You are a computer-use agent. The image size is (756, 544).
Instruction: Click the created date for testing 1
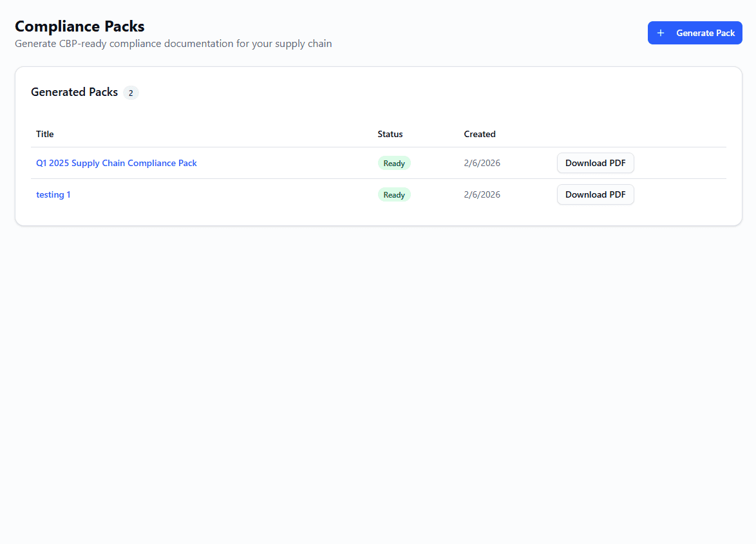coord(482,194)
